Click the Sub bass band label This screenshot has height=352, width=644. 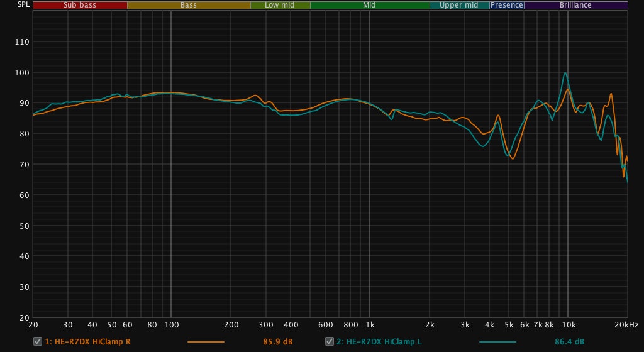(x=79, y=5)
